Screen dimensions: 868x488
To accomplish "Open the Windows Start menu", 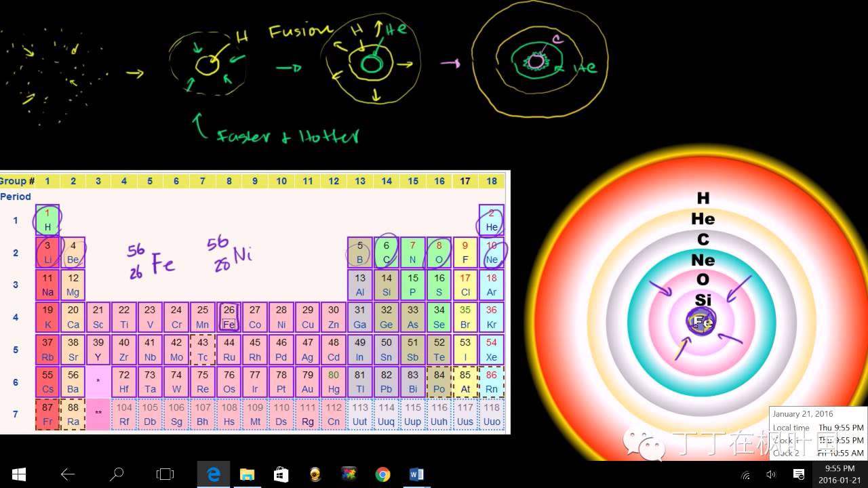I will [x=18, y=474].
